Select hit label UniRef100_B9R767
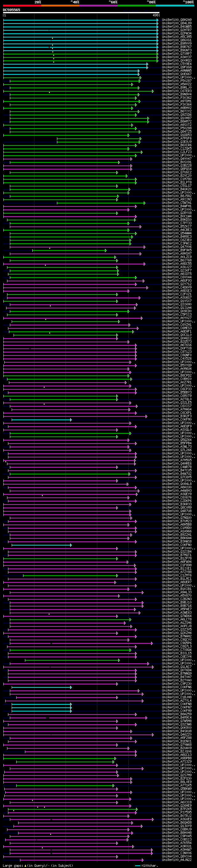The width and height of the screenshot is (197, 868). click(177, 47)
